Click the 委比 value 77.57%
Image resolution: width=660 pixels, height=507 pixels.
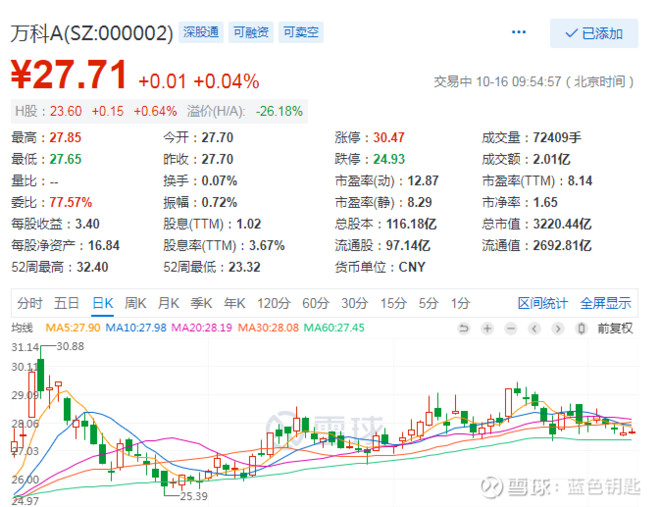pyautogui.click(x=70, y=202)
